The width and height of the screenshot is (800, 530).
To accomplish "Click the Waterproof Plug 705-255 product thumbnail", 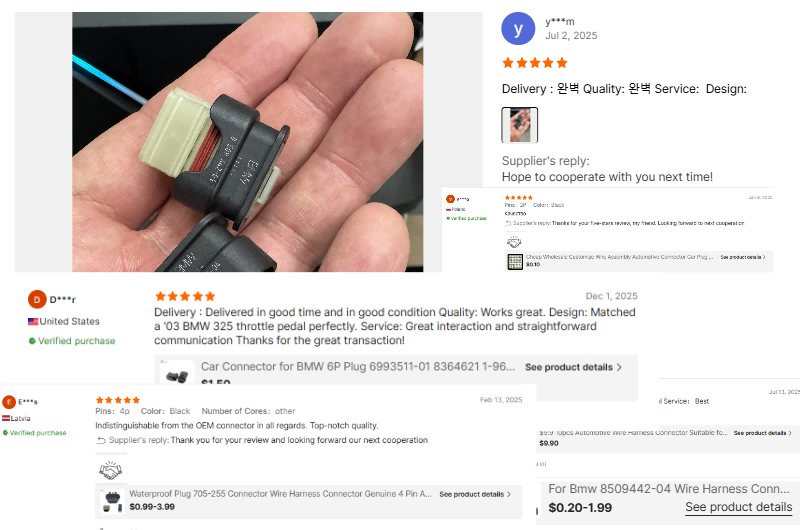I will click(112, 501).
